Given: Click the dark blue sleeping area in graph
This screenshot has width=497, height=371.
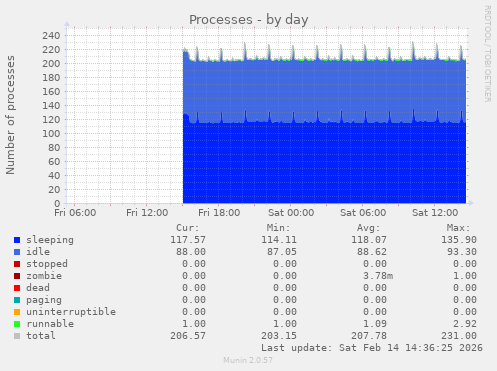Looking at the screenshot, I should [324, 163].
